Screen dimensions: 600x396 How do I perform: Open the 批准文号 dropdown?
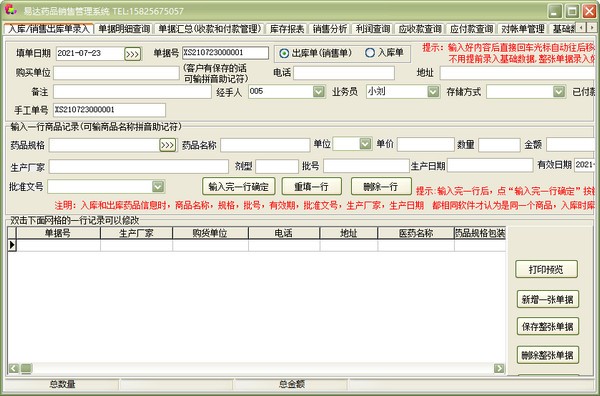coord(158,187)
